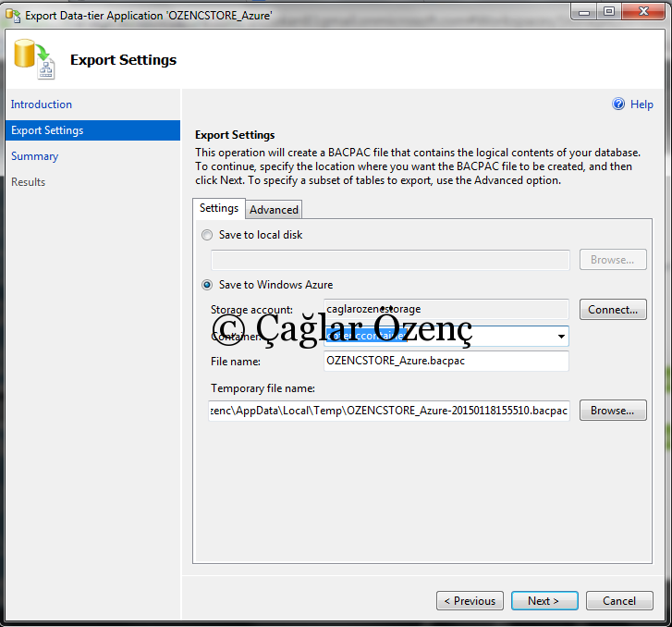Click the < Previous button
The image size is (672, 627).
(x=470, y=601)
